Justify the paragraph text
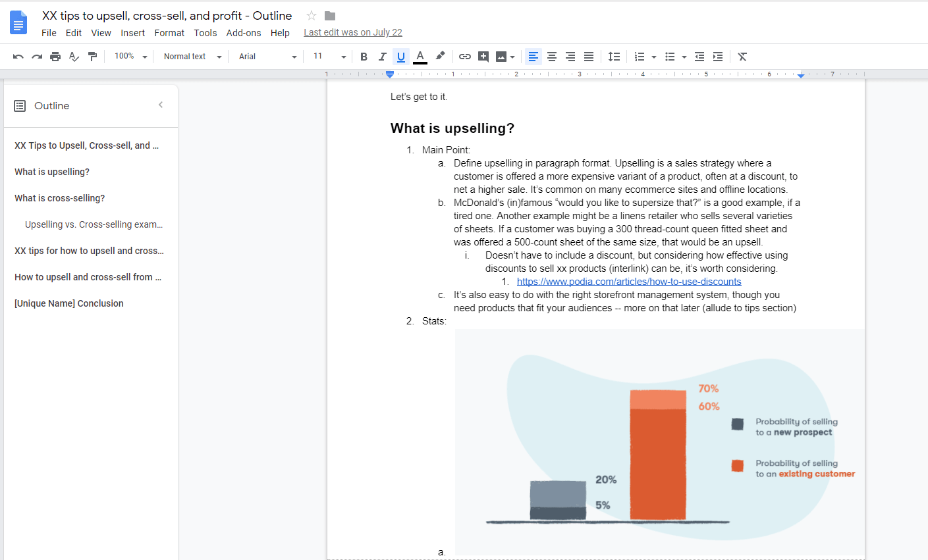Image resolution: width=928 pixels, height=560 pixels. click(x=589, y=57)
